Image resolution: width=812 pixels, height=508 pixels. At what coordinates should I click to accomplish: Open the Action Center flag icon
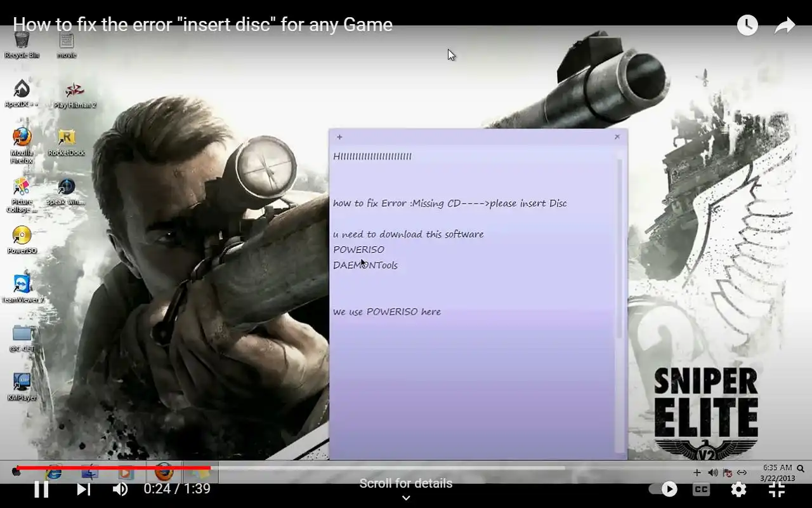728,472
